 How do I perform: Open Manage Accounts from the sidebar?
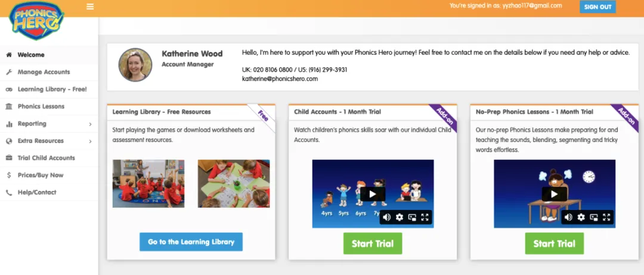tap(49, 72)
